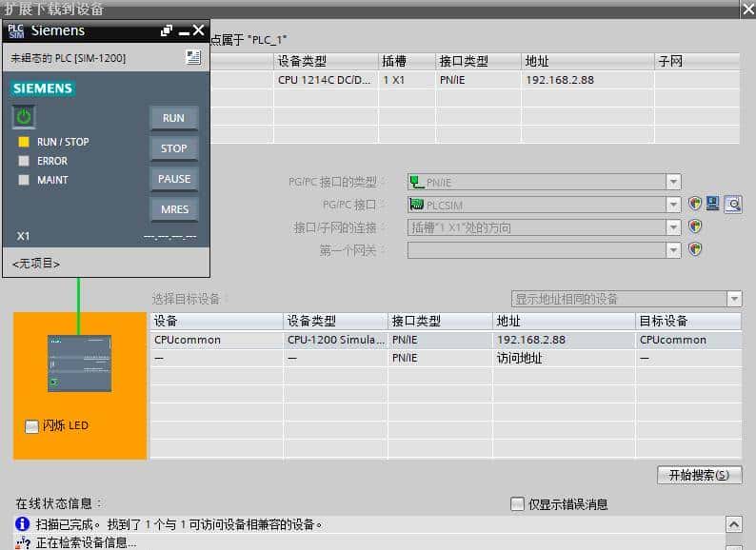
Task: Click the 目标设备 column header
Action: 688,321
